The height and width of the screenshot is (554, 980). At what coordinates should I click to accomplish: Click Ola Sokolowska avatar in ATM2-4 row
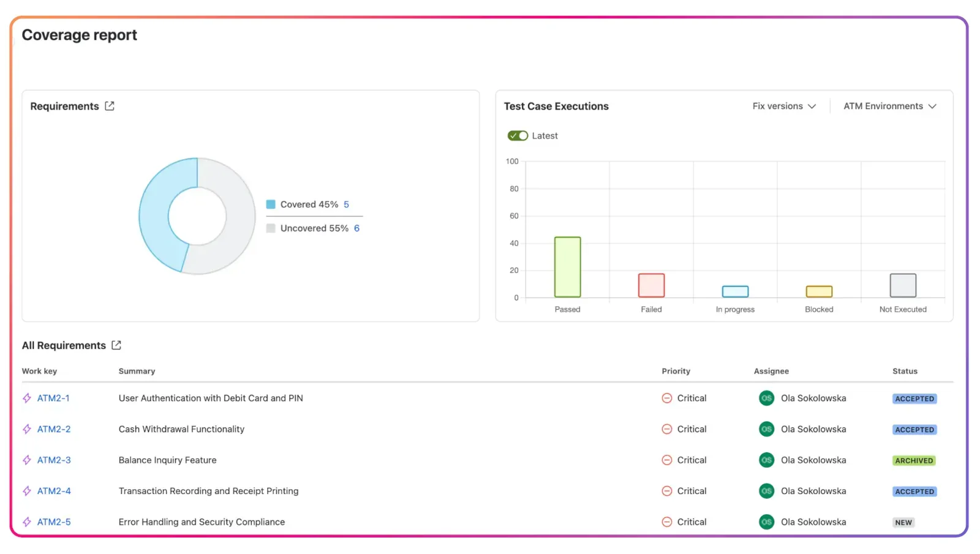point(766,491)
